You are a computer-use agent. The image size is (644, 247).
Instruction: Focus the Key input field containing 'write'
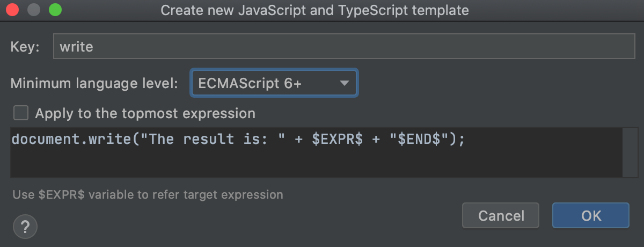pyautogui.click(x=343, y=47)
